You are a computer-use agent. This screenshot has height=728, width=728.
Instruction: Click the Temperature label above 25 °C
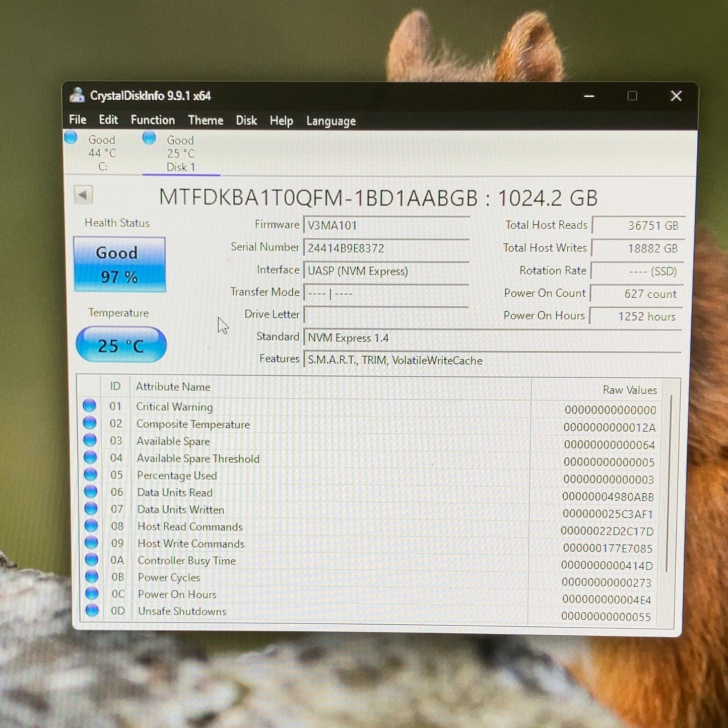(x=119, y=313)
